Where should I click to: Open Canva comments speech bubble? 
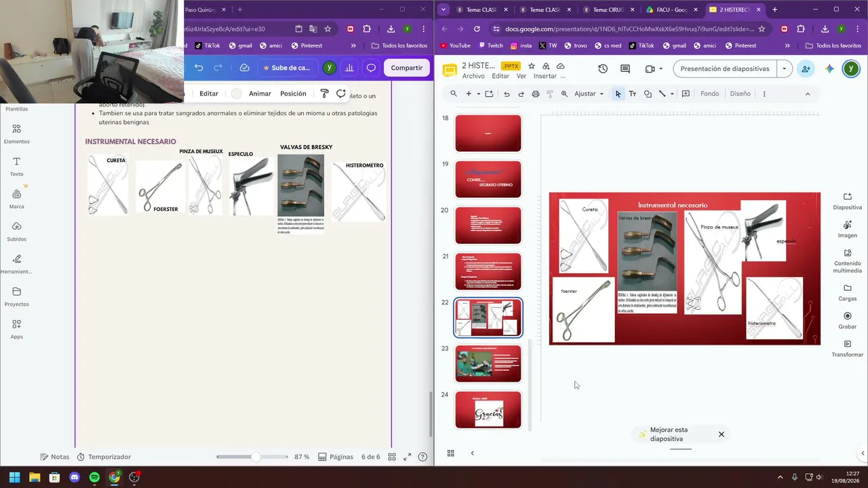pos(371,68)
